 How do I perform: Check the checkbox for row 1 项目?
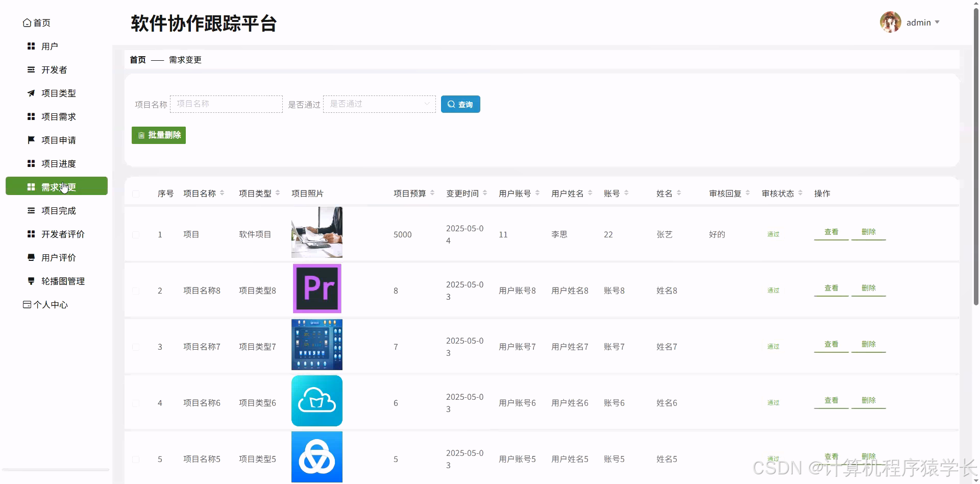(x=136, y=234)
